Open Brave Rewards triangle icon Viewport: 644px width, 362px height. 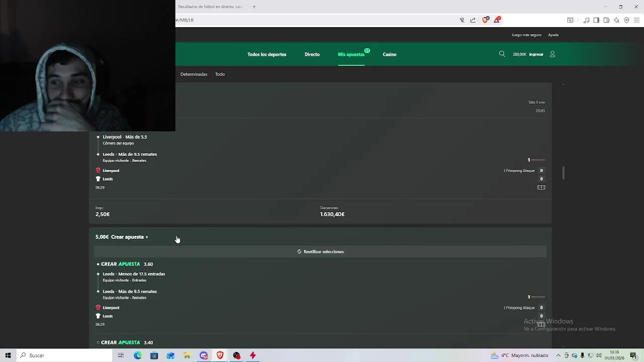coord(497,20)
